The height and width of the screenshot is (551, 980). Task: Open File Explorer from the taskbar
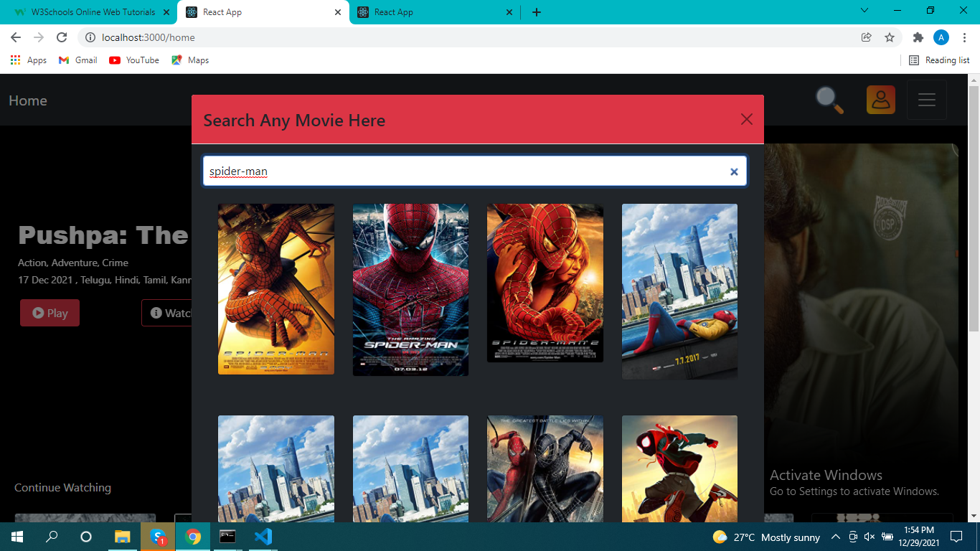pos(123,537)
